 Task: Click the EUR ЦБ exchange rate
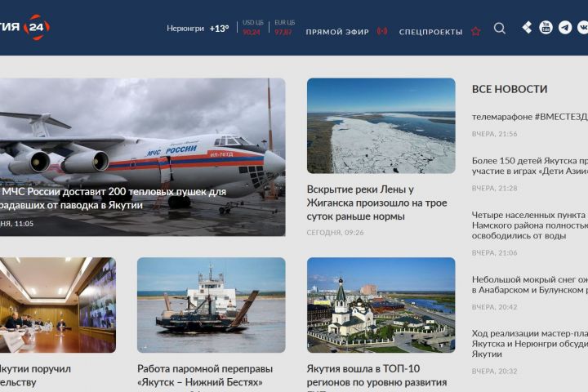tap(284, 28)
